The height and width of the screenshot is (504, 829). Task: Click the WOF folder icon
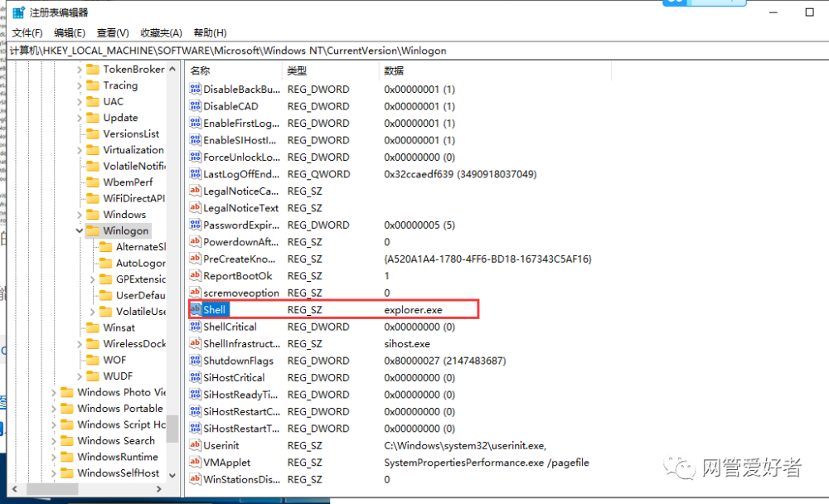(93, 360)
